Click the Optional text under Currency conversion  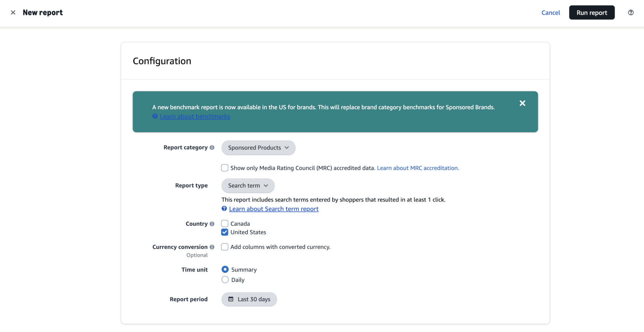197,255
